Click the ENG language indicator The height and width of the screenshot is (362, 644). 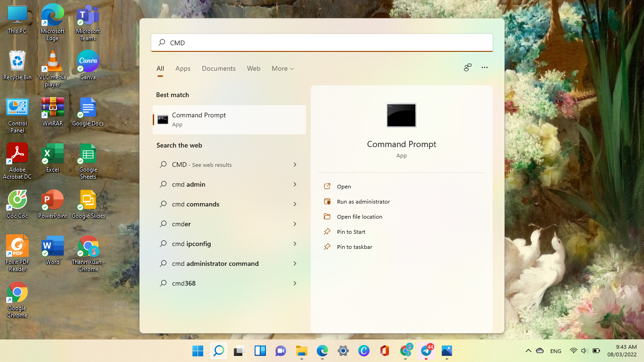(x=556, y=351)
